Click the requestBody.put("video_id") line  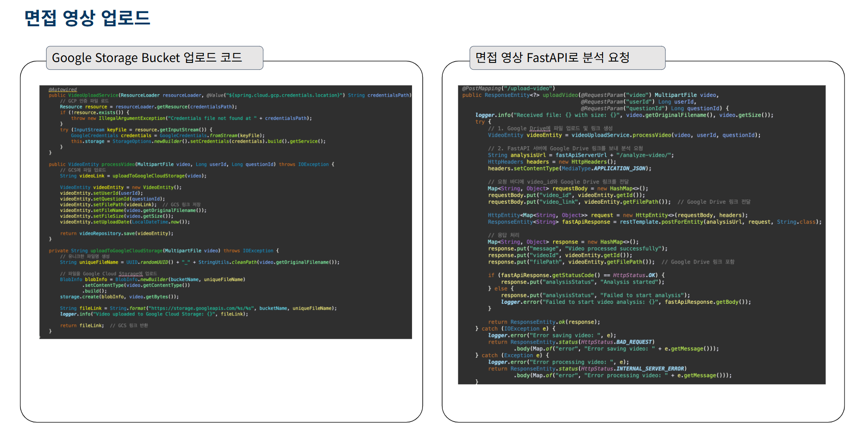click(566, 195)
